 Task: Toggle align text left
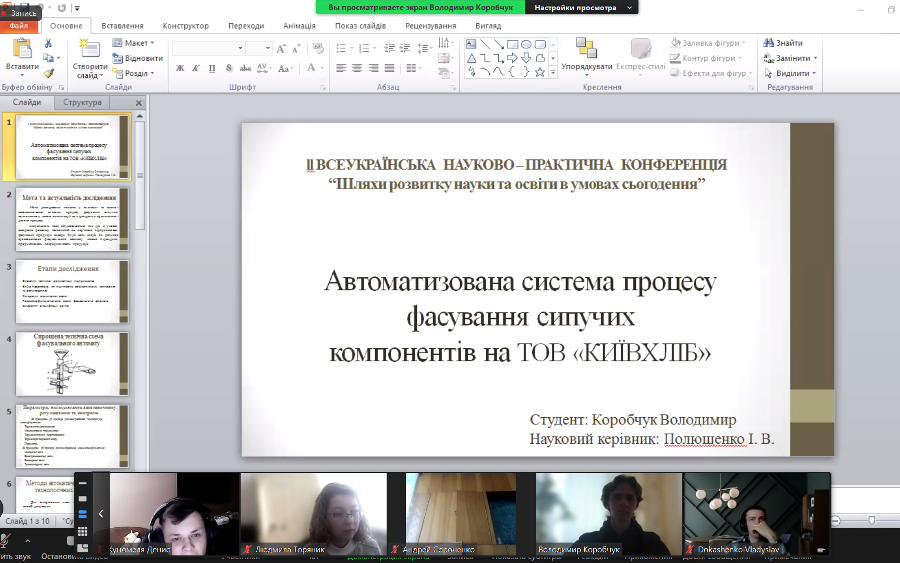tap(341, 68)
